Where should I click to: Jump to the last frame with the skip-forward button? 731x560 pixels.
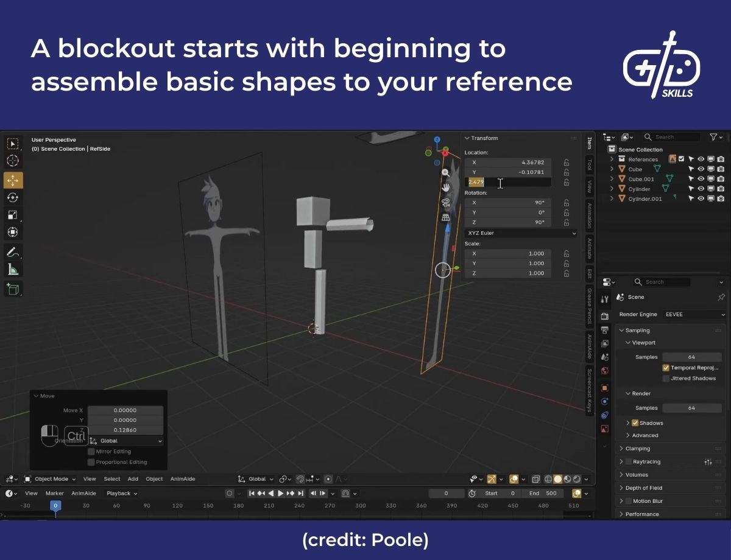point(301,493)
